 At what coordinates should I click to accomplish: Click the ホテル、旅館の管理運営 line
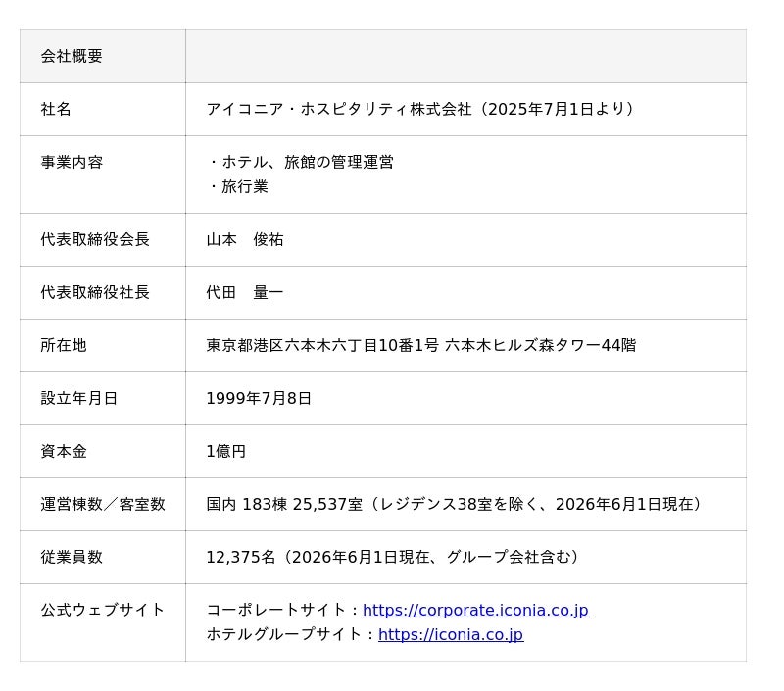pyautogui.click(x=301, y=162)
